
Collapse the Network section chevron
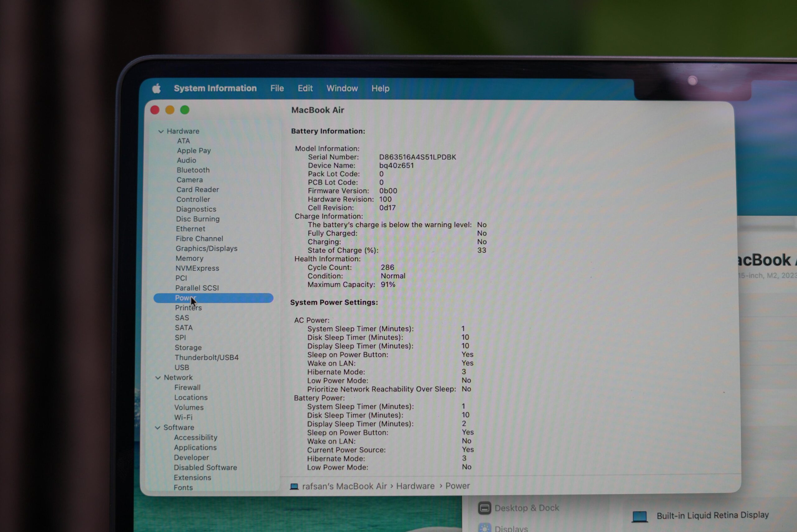(158, 378)
